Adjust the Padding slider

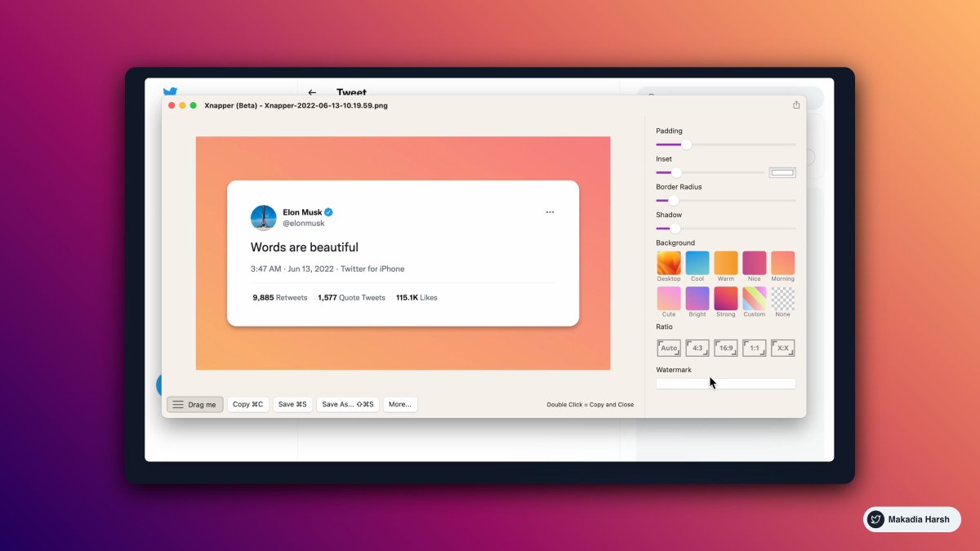pos(725,144)
